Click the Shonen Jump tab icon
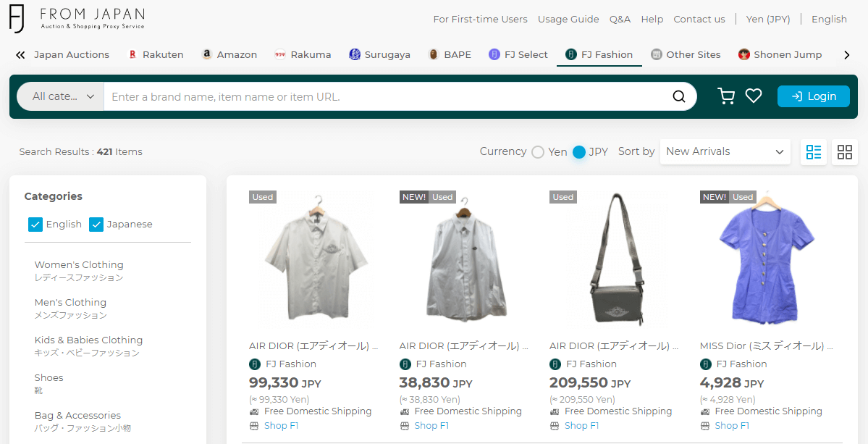 click(743, 54)
